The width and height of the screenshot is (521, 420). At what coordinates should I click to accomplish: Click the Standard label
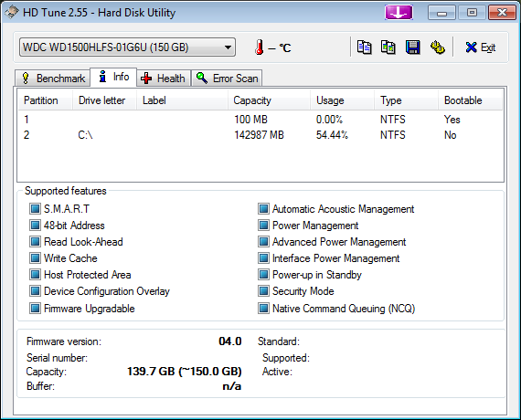(279, 341)
